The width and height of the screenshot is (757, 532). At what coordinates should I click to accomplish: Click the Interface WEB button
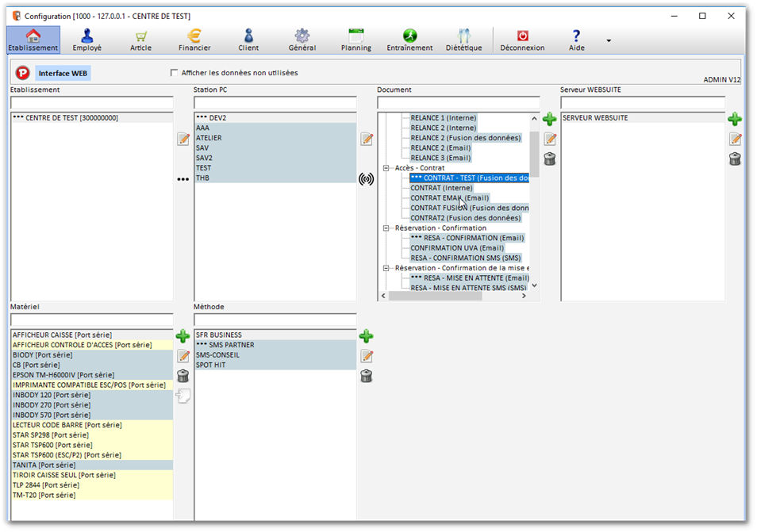(x=63, y=73)
